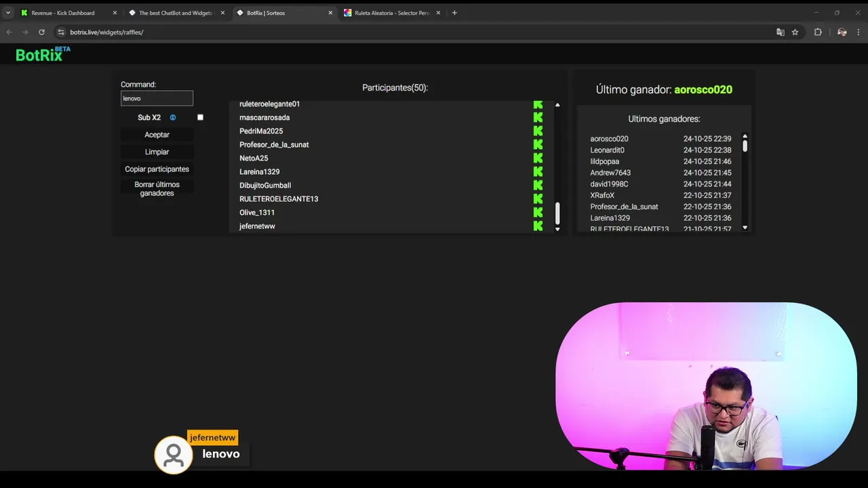Switch to Revenue - Kick Dashboard tab
Viewport: 868px width, 488px height.
pos(63,13)
